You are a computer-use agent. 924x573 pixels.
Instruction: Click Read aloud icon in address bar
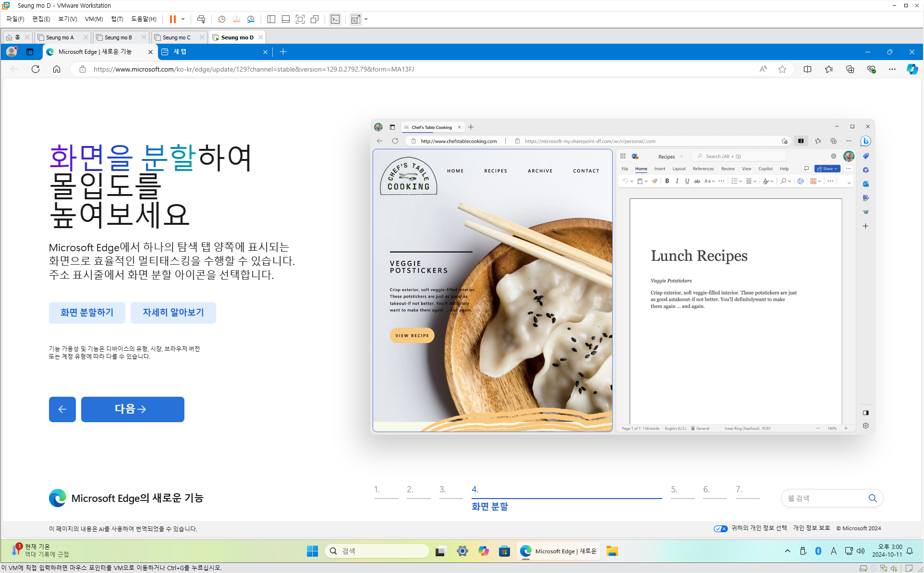pyautogui.click(x=763, y=69)
